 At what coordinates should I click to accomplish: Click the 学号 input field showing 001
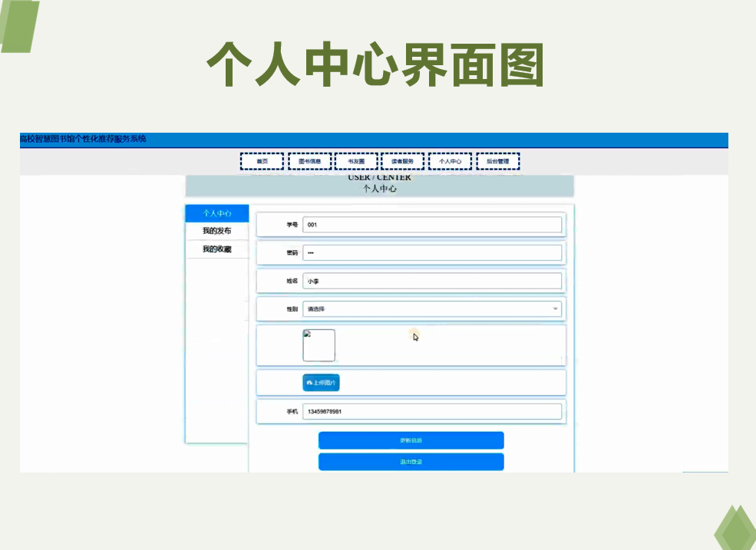click(432, 225)
